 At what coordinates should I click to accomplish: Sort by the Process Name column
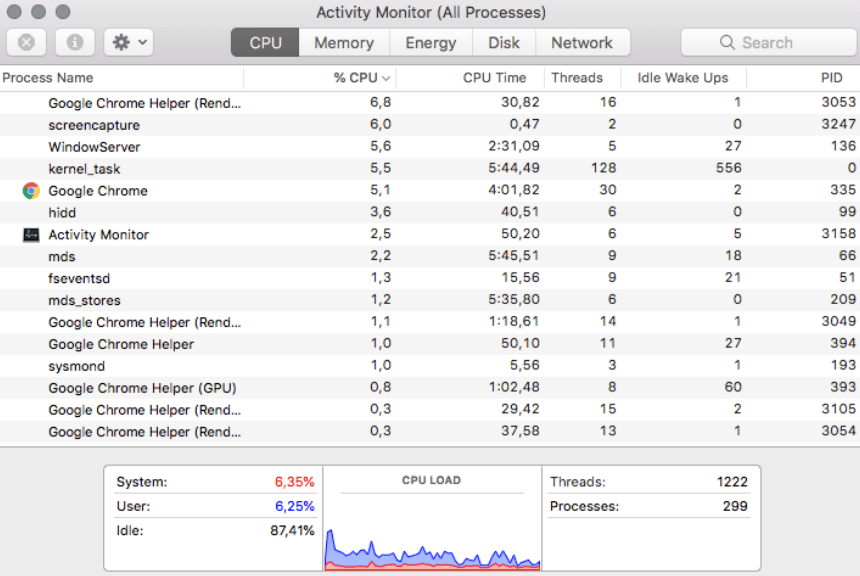click(x=122, y=78)
